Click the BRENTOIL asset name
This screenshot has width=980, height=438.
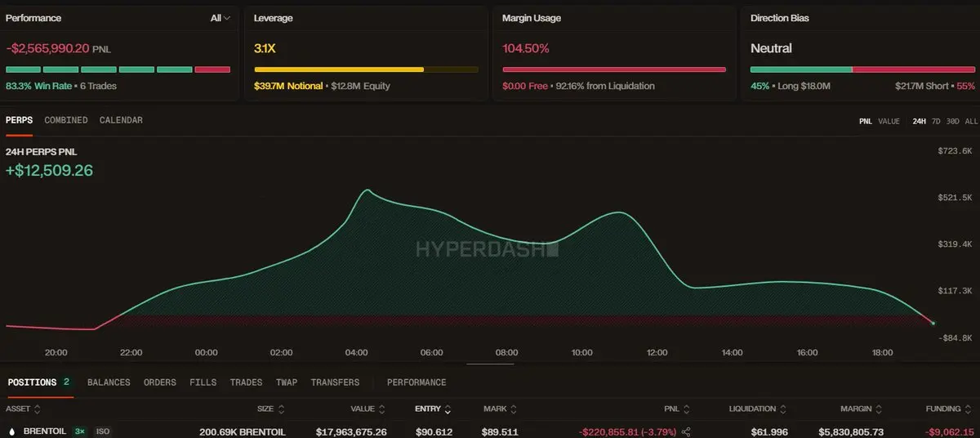[46, 431]
